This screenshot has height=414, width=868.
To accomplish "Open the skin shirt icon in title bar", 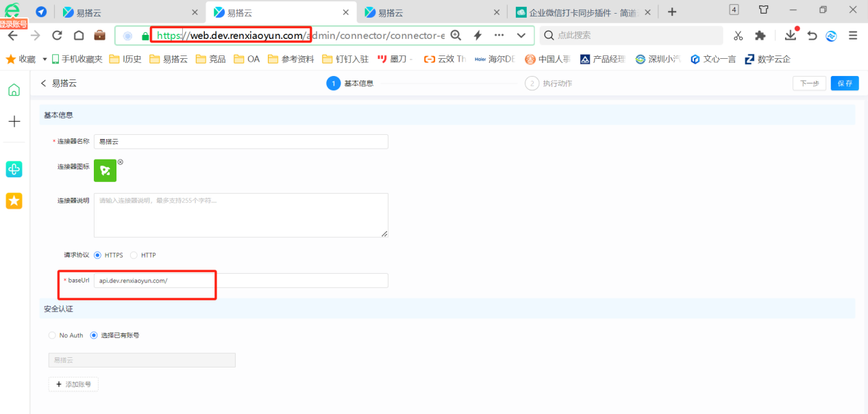I will 764,10.
